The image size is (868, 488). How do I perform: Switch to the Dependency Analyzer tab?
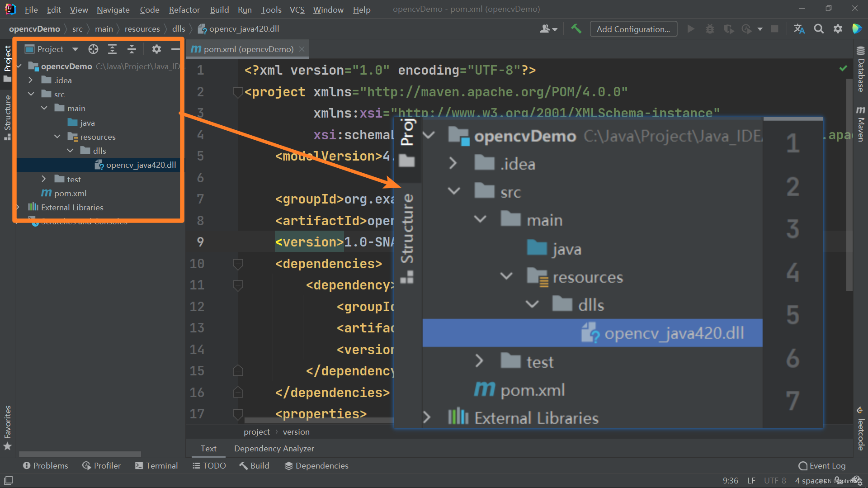(x=274, y=449)
